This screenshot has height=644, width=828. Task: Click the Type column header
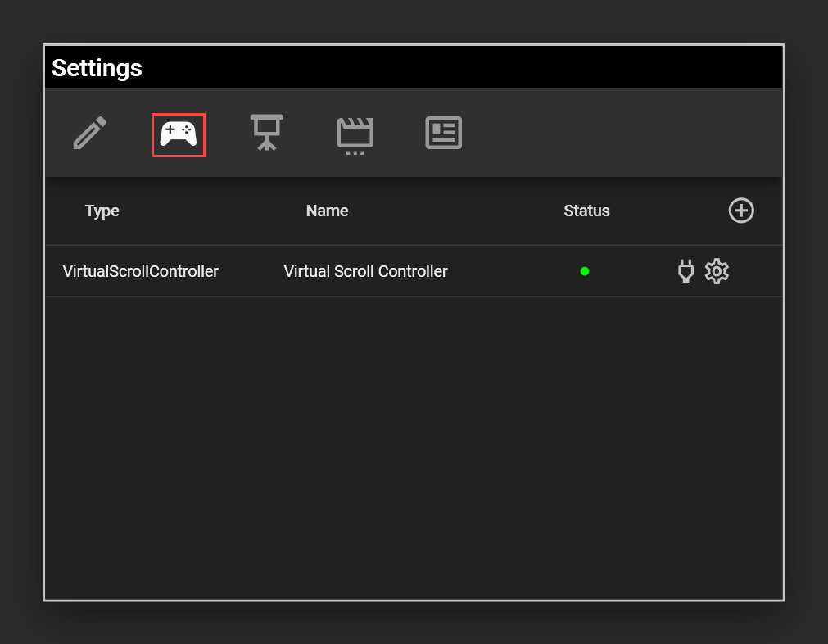click(102, 211)
